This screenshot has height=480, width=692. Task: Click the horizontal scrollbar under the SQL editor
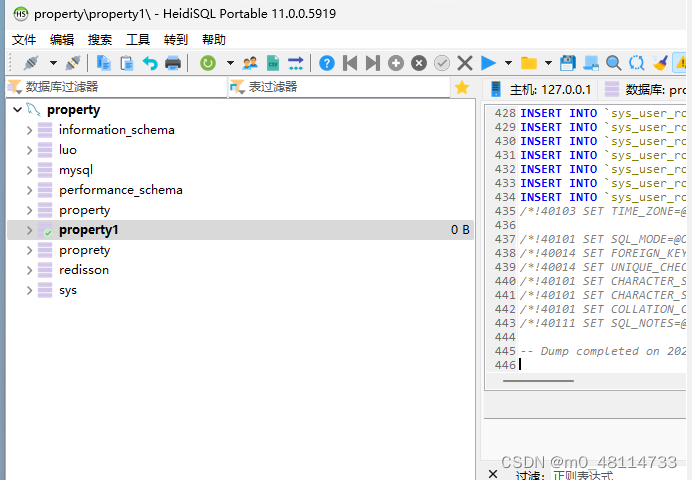(538, 381)
